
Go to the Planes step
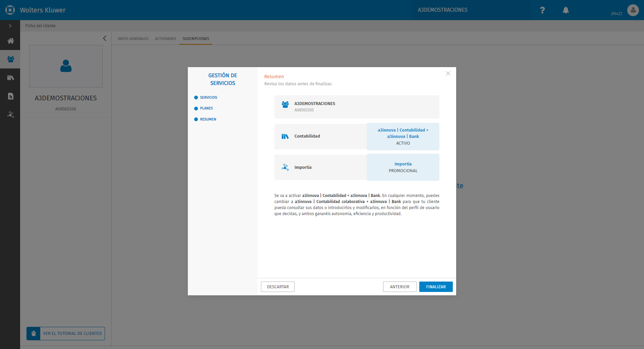[204, 108]
